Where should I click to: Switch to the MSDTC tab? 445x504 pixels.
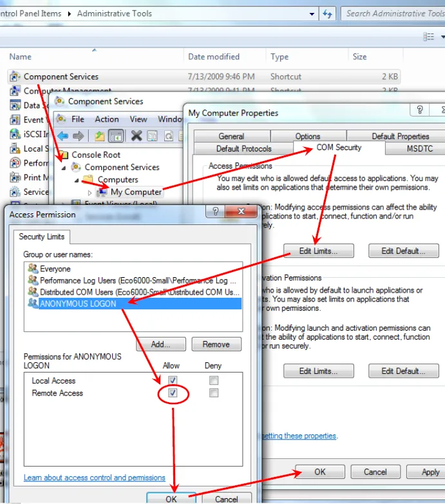(415, 148)
